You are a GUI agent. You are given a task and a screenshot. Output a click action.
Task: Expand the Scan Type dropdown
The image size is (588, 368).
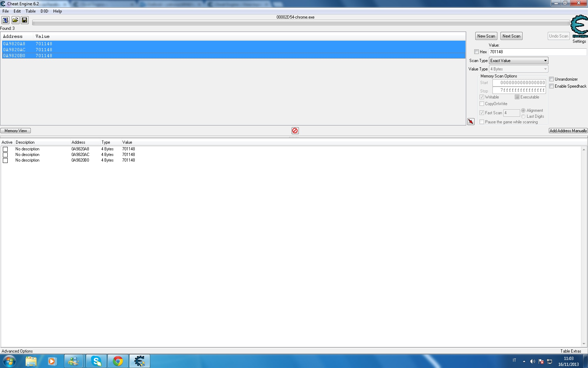point(518,61)
